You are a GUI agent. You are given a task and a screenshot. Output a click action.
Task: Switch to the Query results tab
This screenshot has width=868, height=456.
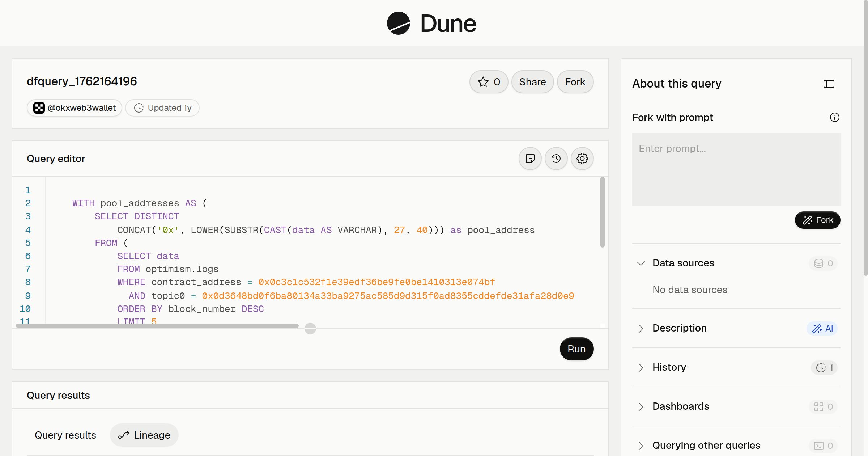tap(65, 435)
